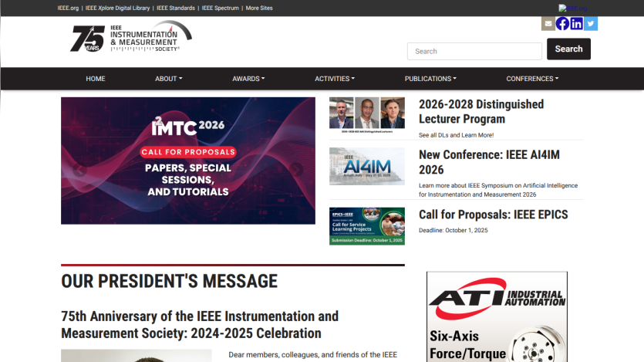Expand the Publications dropdown menu
The width and height of the screenshot is (644, 362).
click(x=430, y=79)
